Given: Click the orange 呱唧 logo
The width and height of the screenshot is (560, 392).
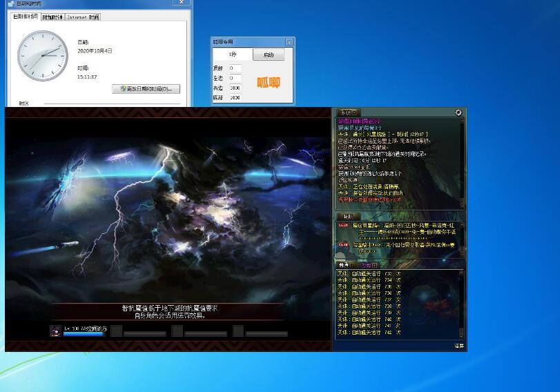Looking at the screenshot, I should click(x=269, y=83).
